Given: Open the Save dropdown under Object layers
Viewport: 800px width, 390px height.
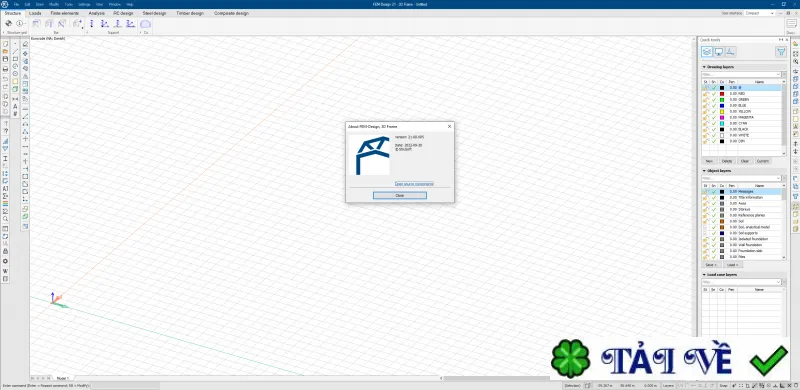Looking at the screenshot, I should (711, 265).
